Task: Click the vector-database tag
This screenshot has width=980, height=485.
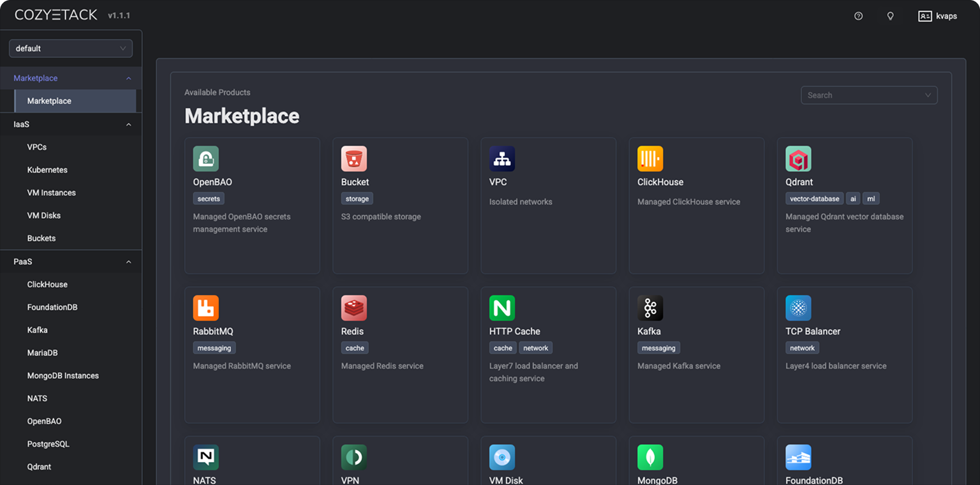Action: [x=814, y=198]
